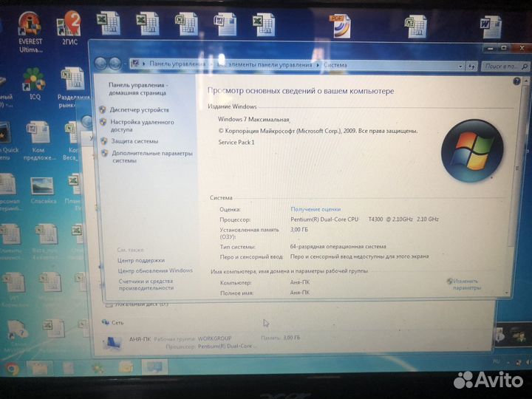This screenshot has width=532, height=399.
Task: Select the PDF document icon on desktop
Action: (x=341, y=26)
